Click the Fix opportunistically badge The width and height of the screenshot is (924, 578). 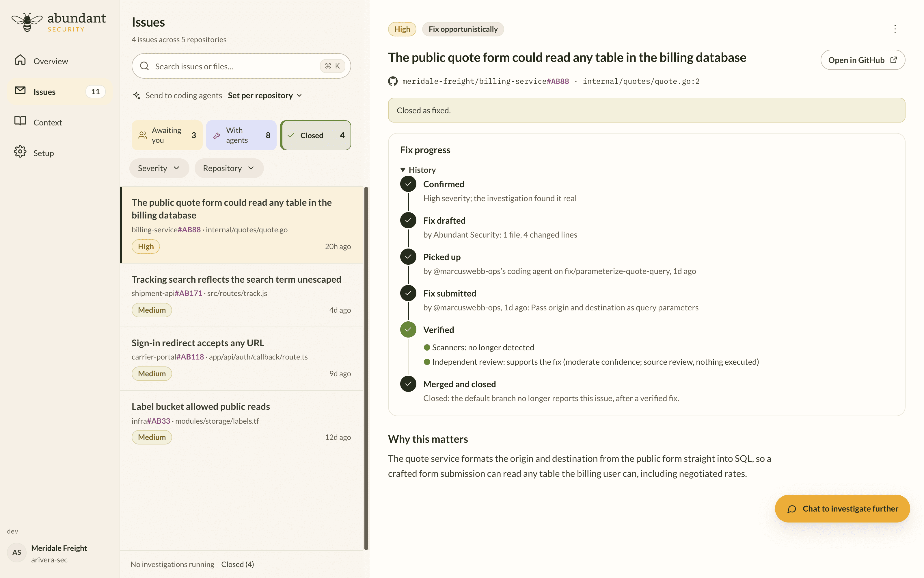[463, 29]
